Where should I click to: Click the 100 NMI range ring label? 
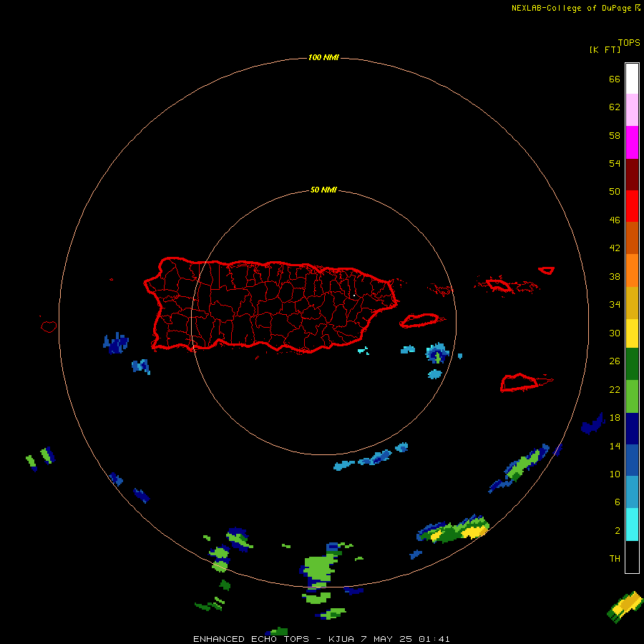(x=323, y=57)
